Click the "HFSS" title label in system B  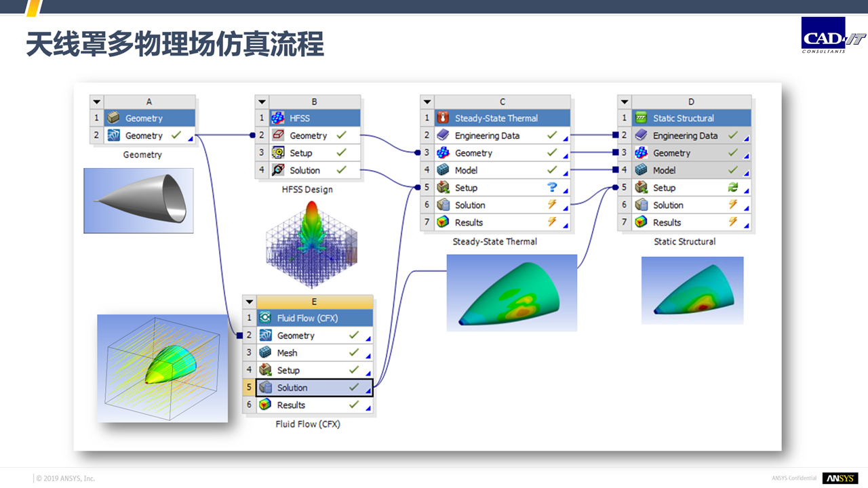(300, 118)
